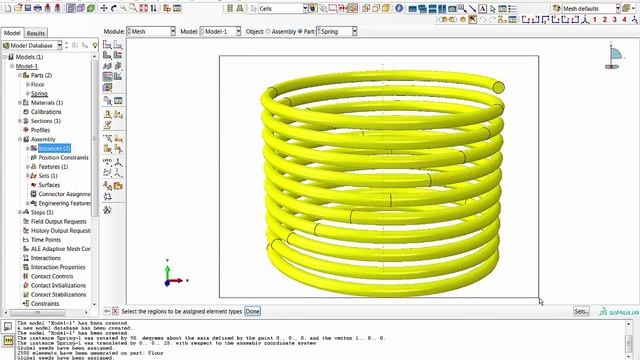Select Calibrations in the model tree

tap(46, 112)
